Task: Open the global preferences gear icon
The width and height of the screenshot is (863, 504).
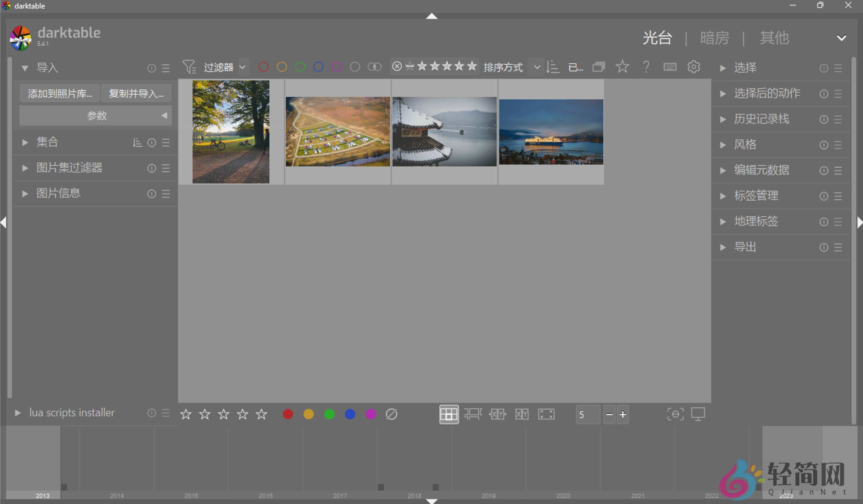Action: 694,67
